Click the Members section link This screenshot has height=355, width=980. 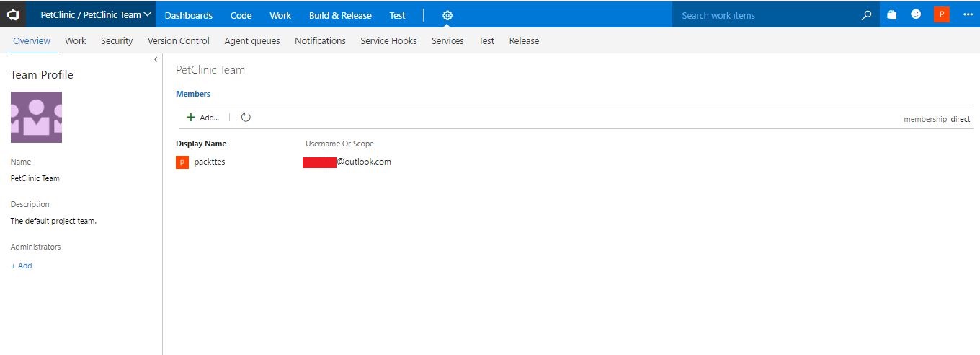(193, 94)
